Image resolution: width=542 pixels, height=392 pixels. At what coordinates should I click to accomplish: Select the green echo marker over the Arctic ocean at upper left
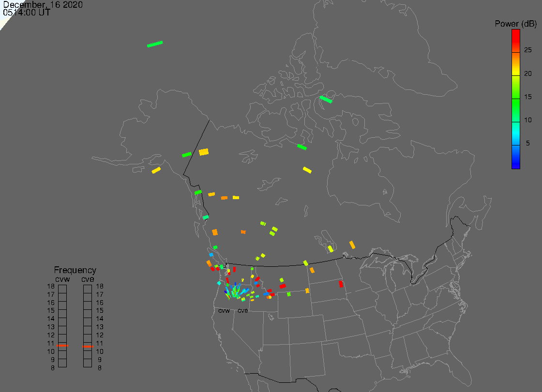(155, 44)
